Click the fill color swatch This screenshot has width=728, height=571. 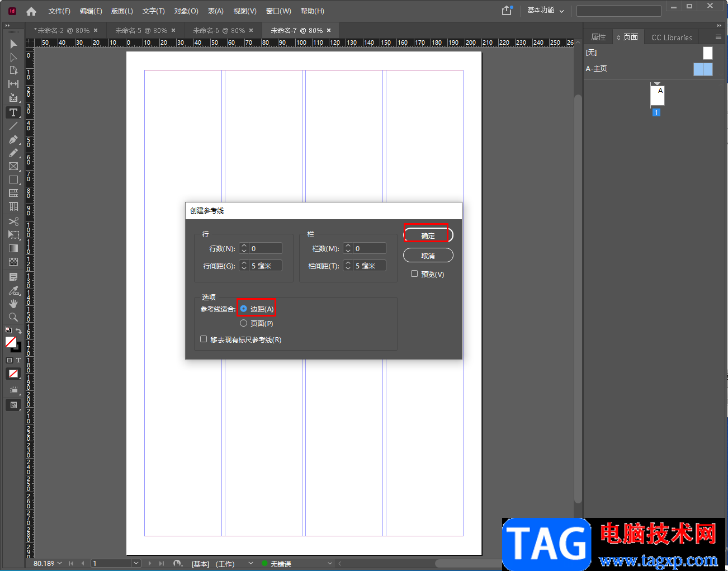tap(11, 341)
